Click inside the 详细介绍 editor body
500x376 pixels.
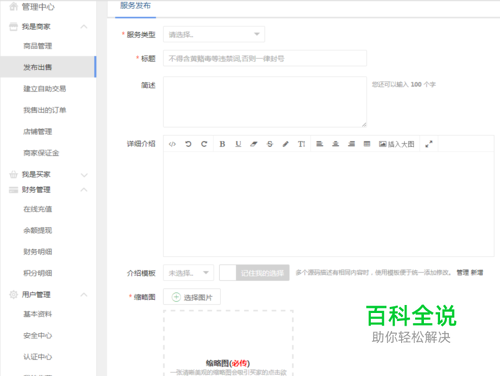pyautogui.click(x=329, y=204)
